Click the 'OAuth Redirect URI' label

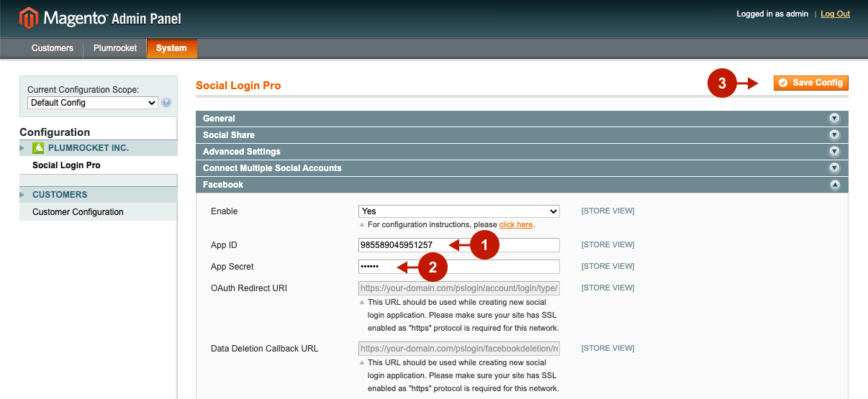[249, 288]
